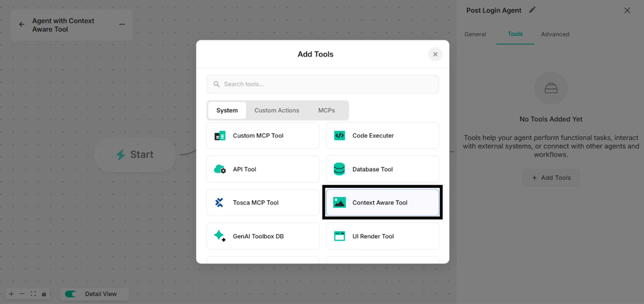This screenshot has width=644, height=304.
Task: Click the UI Render Tool label text
Action: coord(373,236)
